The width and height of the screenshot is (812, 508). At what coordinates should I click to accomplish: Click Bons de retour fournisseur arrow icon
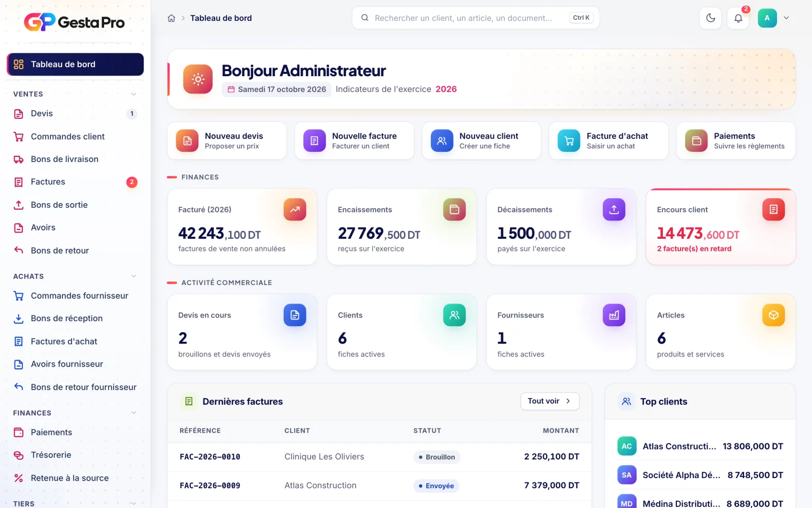click(x=19, y=387)
